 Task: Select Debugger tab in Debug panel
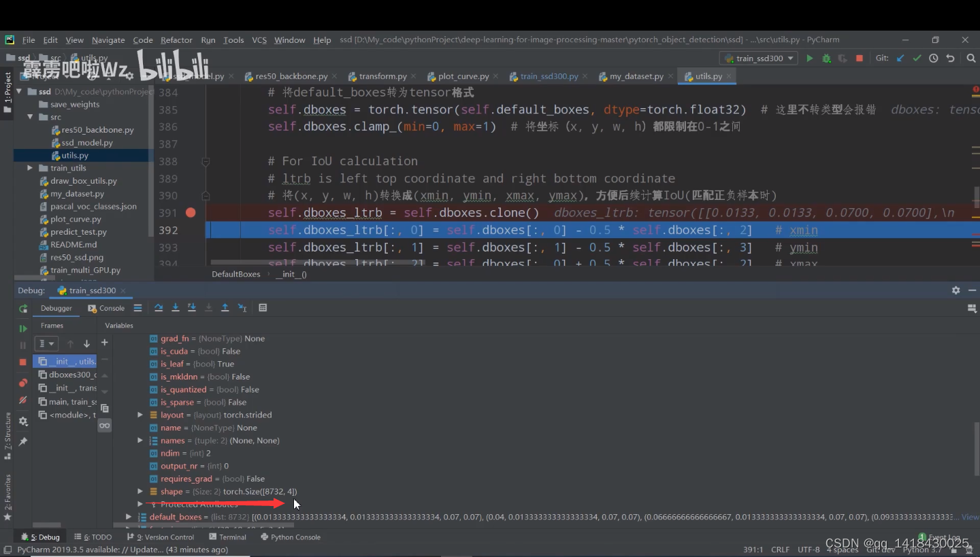coord(56,308)
